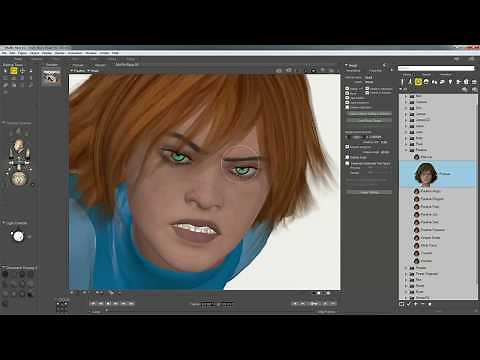Toggle the top-left checkbox in morph tool panel
Screen dimensions: 480x360
[347, 89]
